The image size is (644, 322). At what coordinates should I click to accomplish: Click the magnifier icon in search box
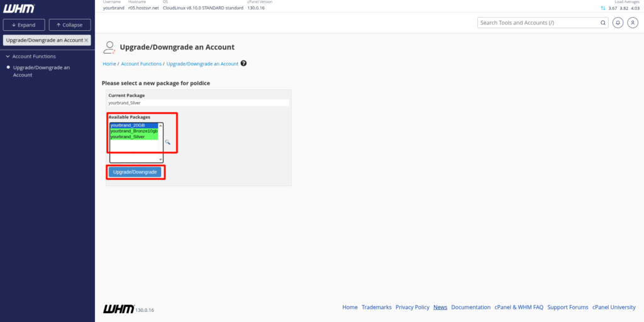click(602, 23)
